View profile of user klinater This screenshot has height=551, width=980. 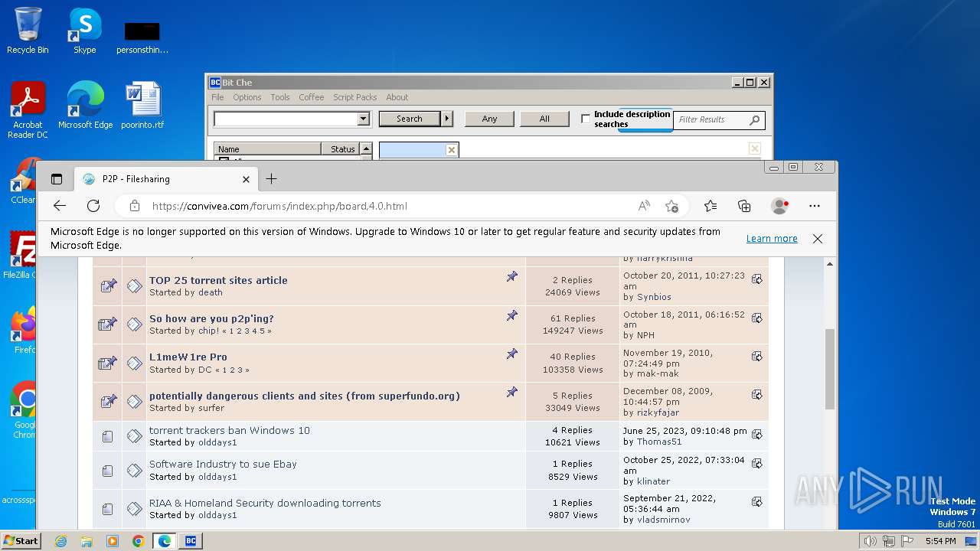653,481
